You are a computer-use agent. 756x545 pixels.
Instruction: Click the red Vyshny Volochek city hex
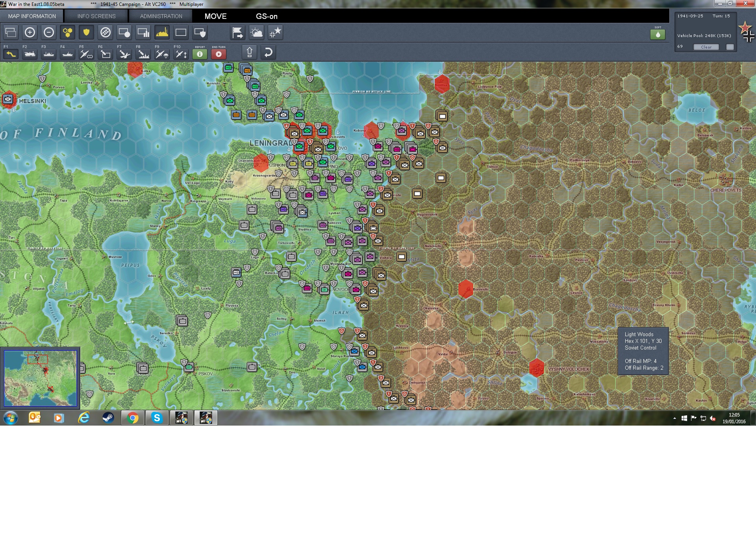pyautogui.click(x=536, y=368)
